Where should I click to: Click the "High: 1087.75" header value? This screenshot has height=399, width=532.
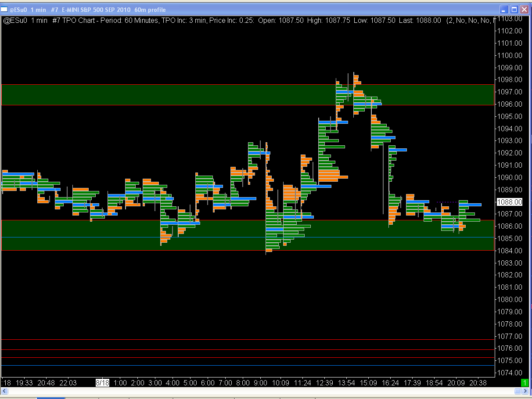tap(328, 20)
